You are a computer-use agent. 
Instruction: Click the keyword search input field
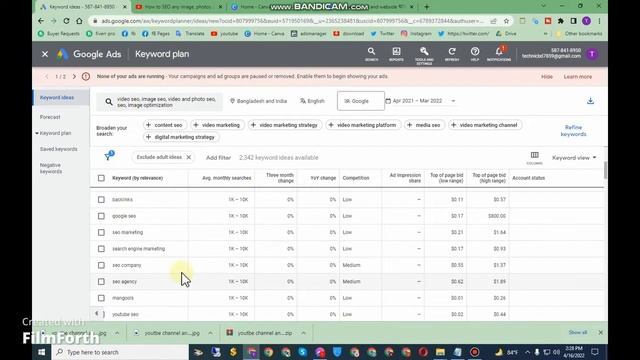(x=160, y=102)
